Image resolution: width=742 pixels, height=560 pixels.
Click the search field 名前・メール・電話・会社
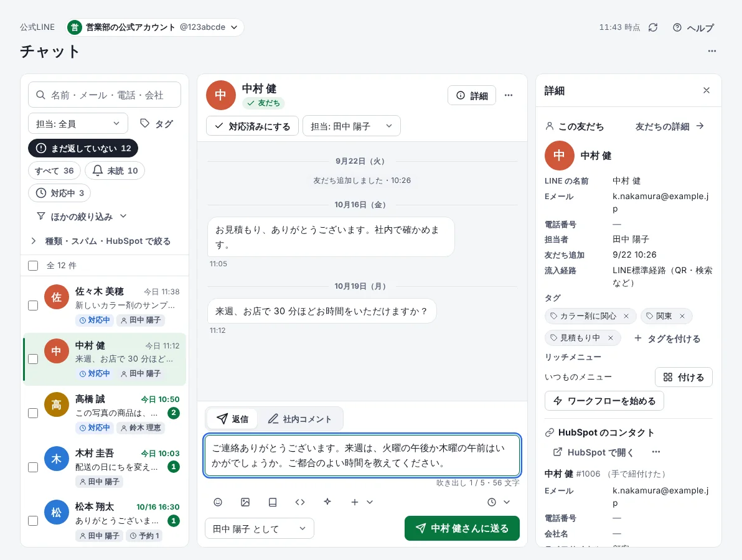click(x=105, y=95)
